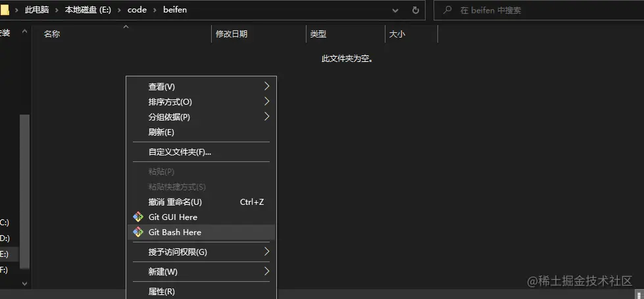Click breadcrumb chevron after 本地磁盘 (E:)
The image size is (644, 299).
119,11
